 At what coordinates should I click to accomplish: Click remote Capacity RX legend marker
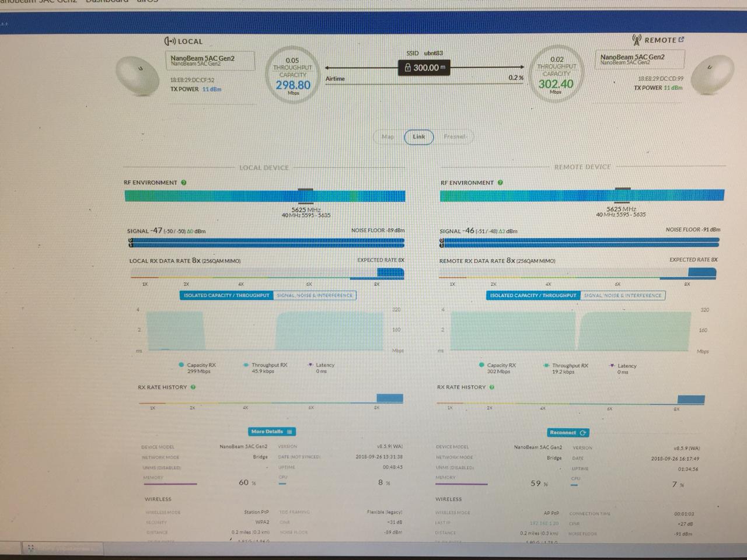click(x=481, y=365)
